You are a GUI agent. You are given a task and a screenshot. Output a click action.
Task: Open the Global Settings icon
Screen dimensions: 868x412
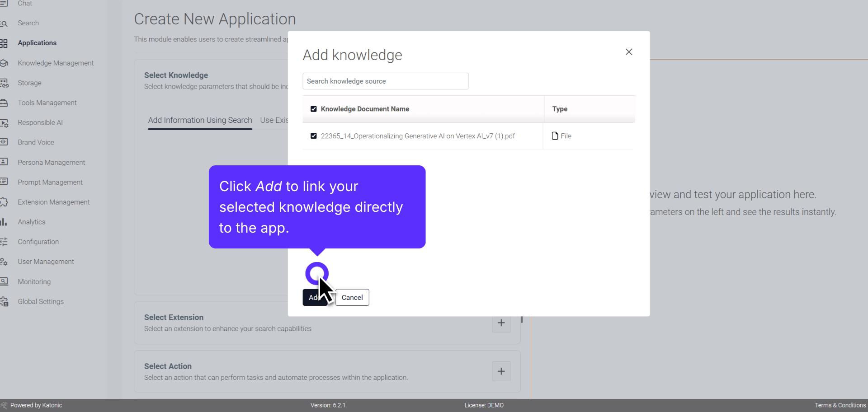point(5,301)
